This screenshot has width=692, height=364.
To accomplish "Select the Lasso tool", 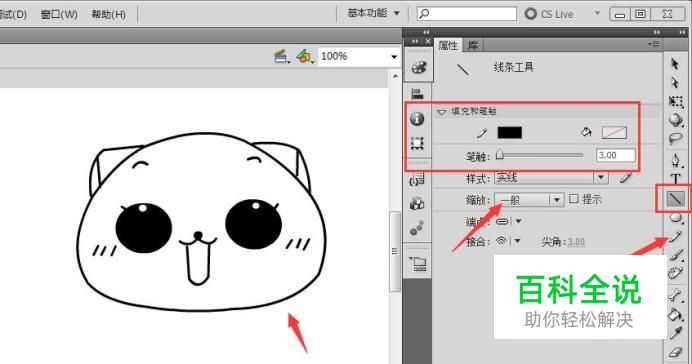I will [675, 139].
